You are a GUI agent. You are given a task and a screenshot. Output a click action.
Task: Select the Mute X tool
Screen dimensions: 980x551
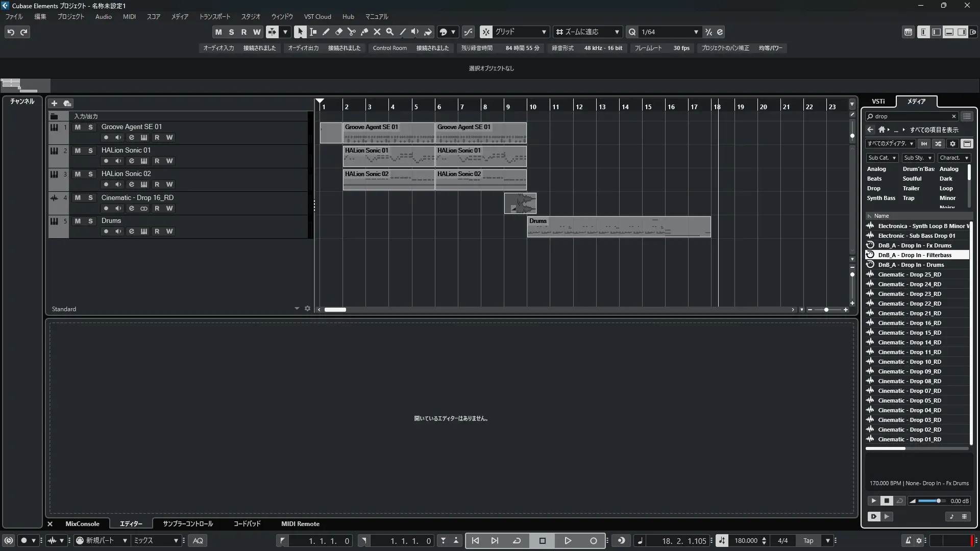click(x=377, y=32)
